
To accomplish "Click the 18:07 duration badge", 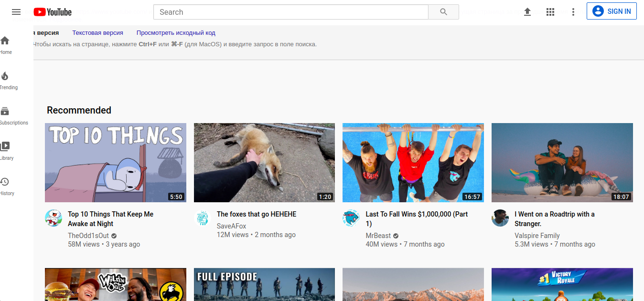I will [621, 197].
